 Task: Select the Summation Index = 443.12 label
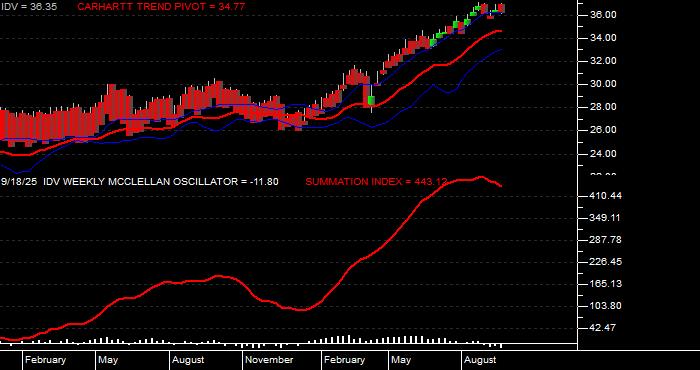pyautogui.click(x=376, y=182)
